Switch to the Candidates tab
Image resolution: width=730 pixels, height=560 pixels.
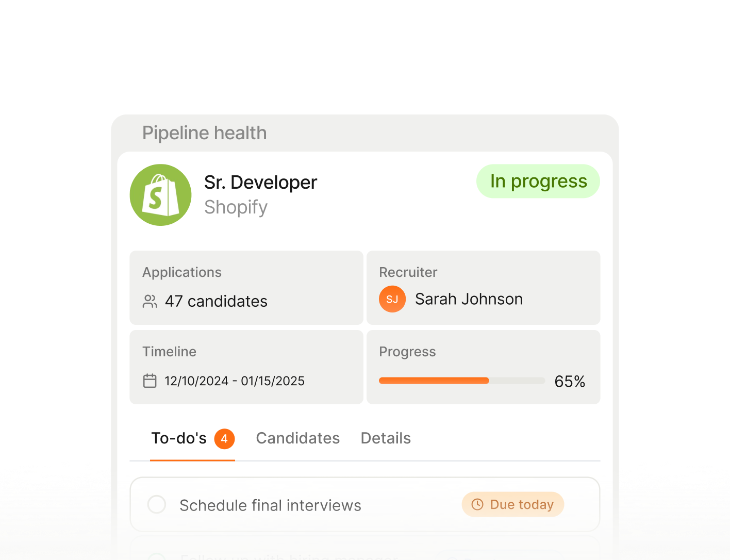(x=297, y=438)
